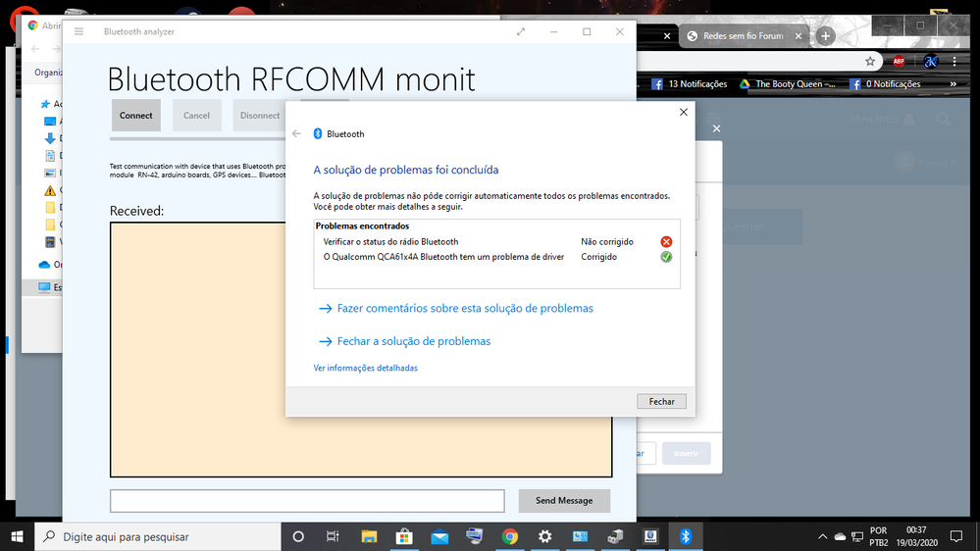
Task: Open '13 Notificações' Facebook bookmark
Action: pos(689,83)
